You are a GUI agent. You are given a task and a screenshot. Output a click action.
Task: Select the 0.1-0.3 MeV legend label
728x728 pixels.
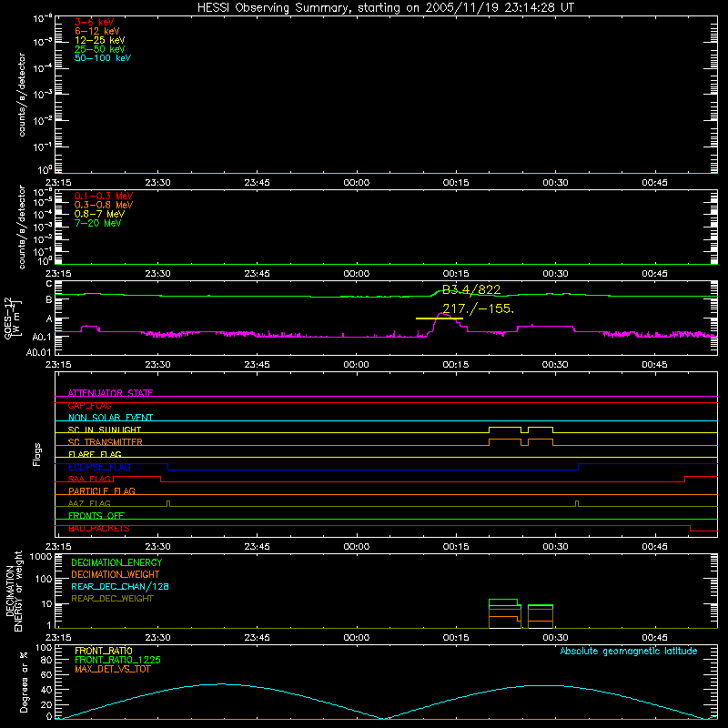click(104, 196)
